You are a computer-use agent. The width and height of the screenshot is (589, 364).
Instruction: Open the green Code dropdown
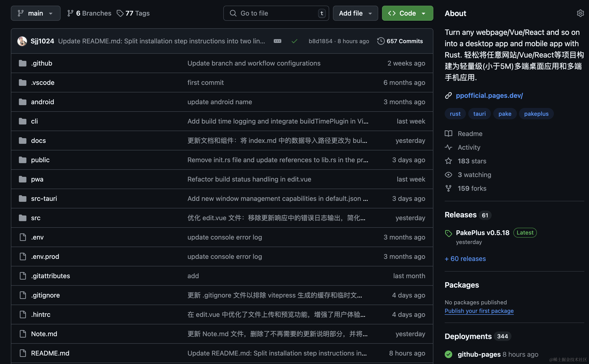[x=407, y=13]
